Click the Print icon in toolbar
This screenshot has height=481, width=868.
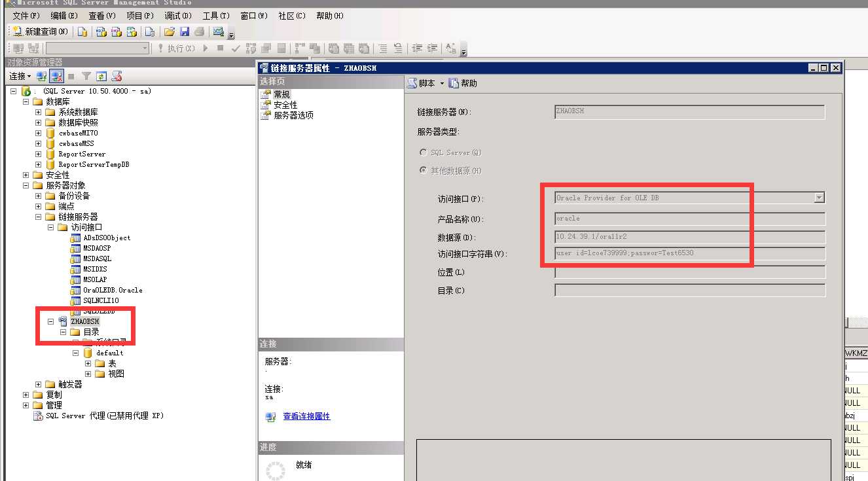tap(199, 31)
